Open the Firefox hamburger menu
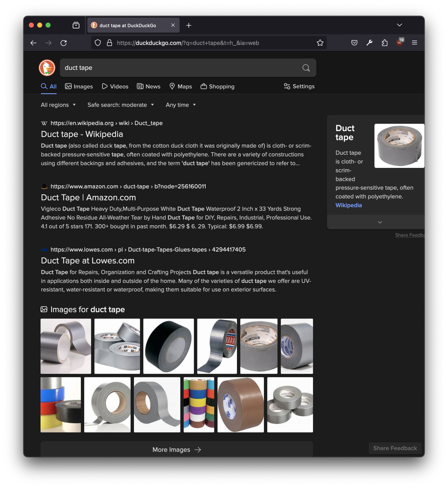This screenshot has width=448, height=488. pyautogui.click(x=415, y=43)
